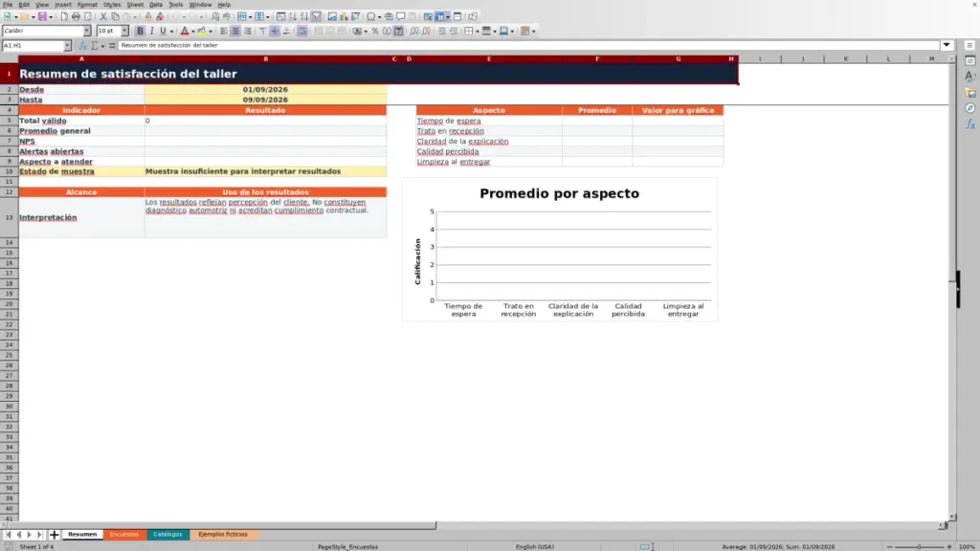Cut selection with the scissors icon
Screen dimensions: 980x551
point(103,16)
